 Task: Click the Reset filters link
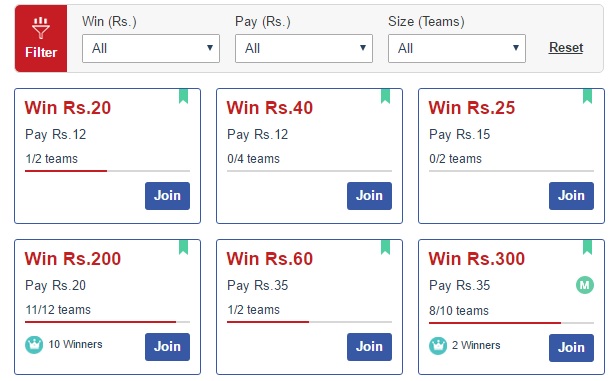pyautogui.click(x=566, y=47)
